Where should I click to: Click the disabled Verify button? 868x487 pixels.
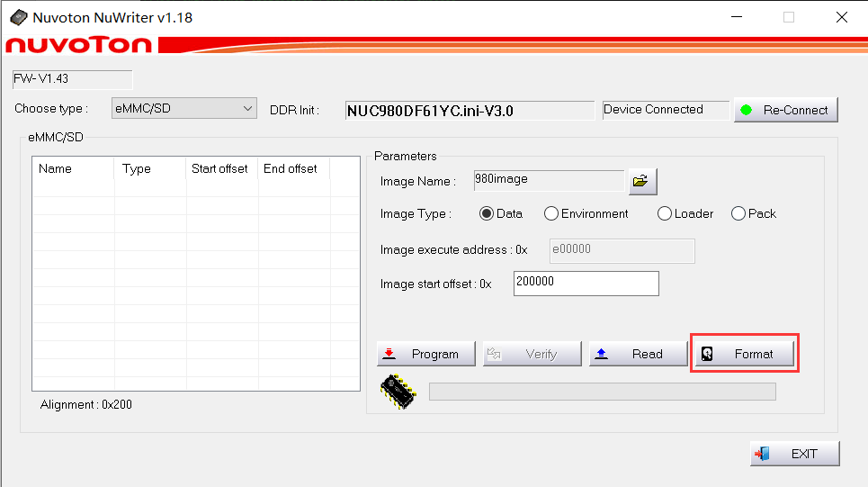[x=532, y=354]
